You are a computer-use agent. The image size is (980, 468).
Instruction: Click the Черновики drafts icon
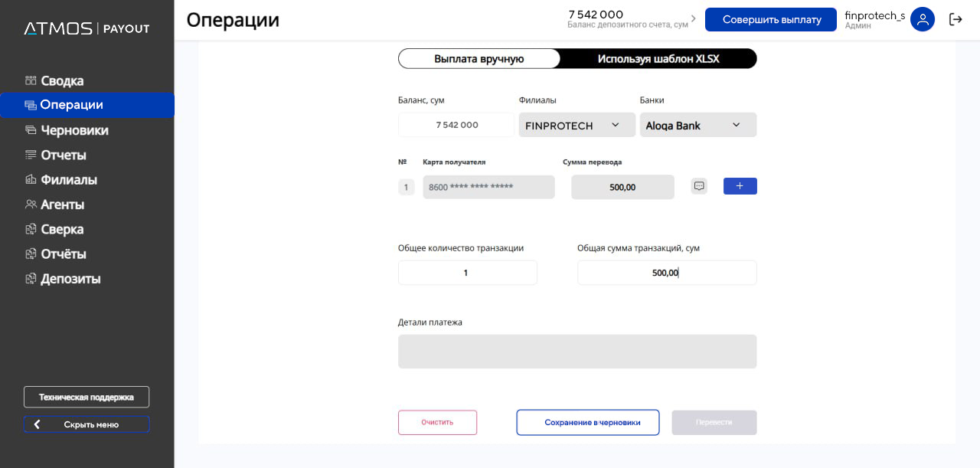pos(31,130)
